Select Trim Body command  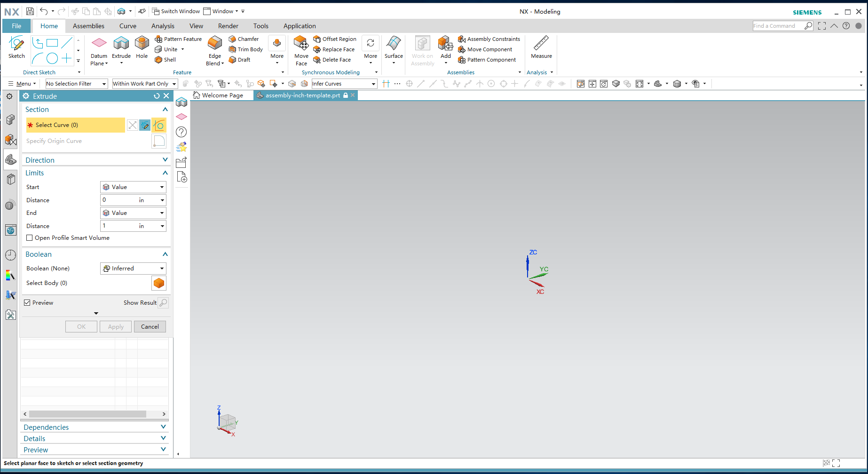pyautogui.click(x=245, y=49)
